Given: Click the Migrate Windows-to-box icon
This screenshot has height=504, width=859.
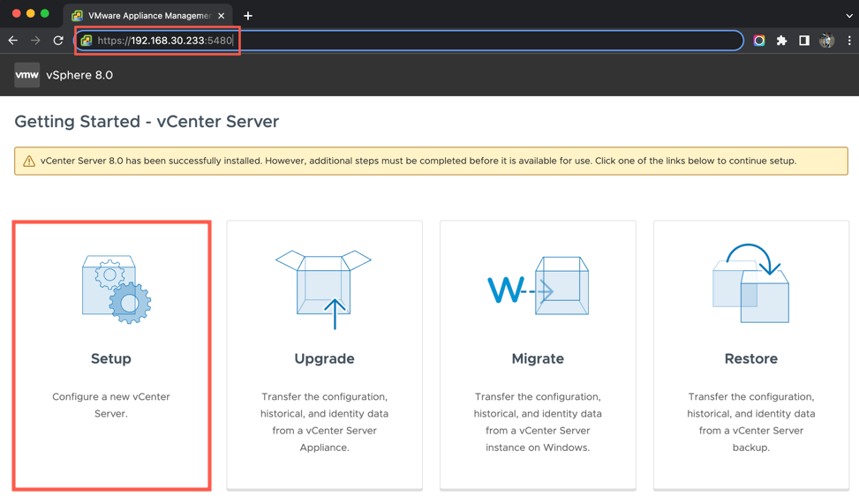Looking at the screenshot, I should (x=538, y=287).
